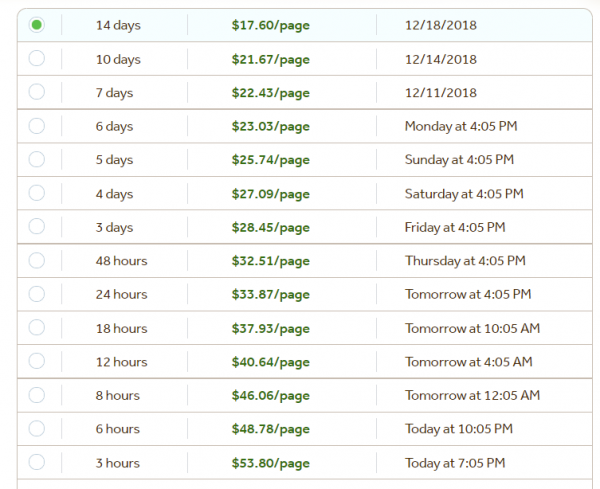Select the 24 hours deadline radio

pyautogui.click(x=37, y=294)
